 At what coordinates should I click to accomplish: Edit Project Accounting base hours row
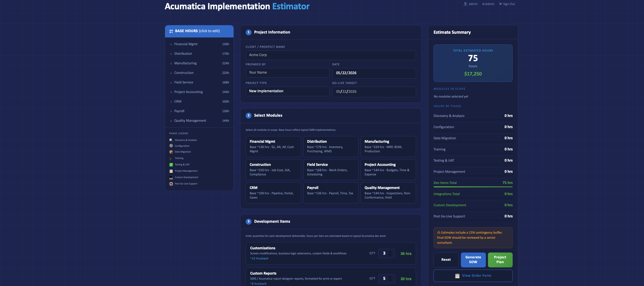pyautogui.click(x=199, y=92)
